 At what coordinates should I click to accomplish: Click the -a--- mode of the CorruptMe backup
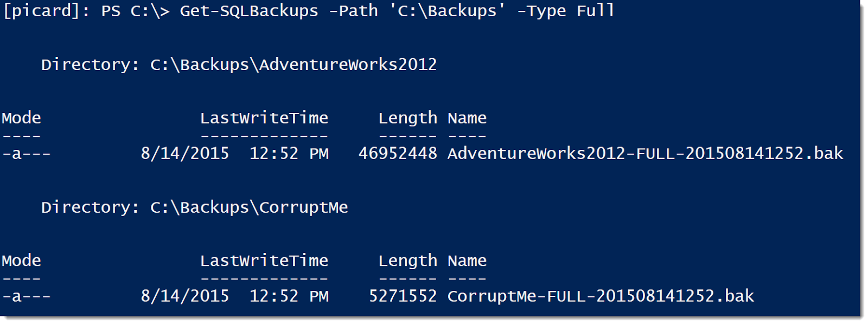pyautogui.click(x=27, y=296)
